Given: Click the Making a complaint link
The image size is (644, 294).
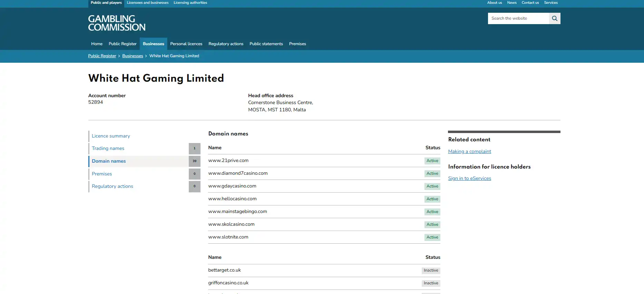Looking at the screenshot, I should pos(469,152).
